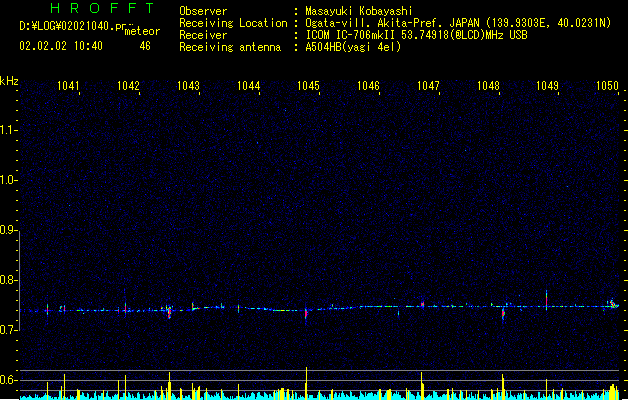This screenshot has height=400, width=629.
Task: Click the yellow power peak near 1047
Action: coord(422,385)
